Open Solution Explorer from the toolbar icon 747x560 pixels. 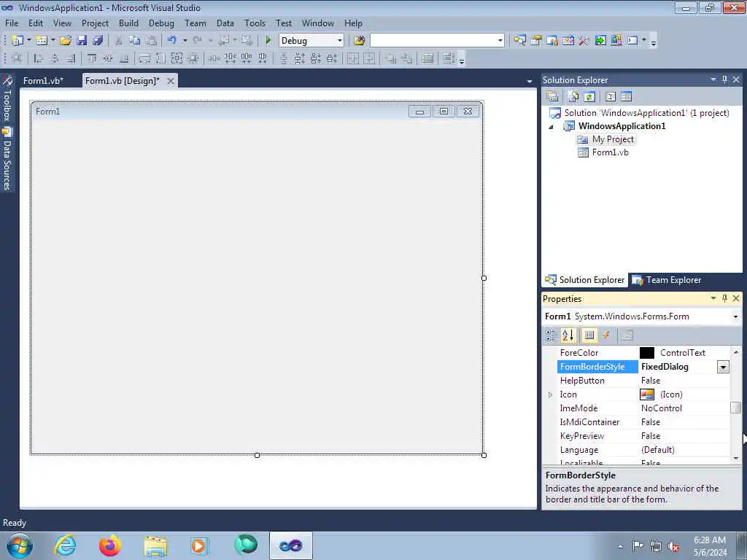[519, 41]
